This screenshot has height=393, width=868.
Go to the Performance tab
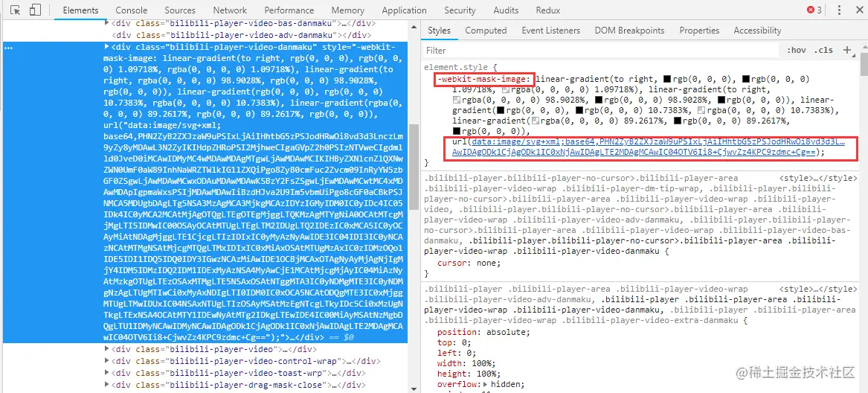(289, 10)
